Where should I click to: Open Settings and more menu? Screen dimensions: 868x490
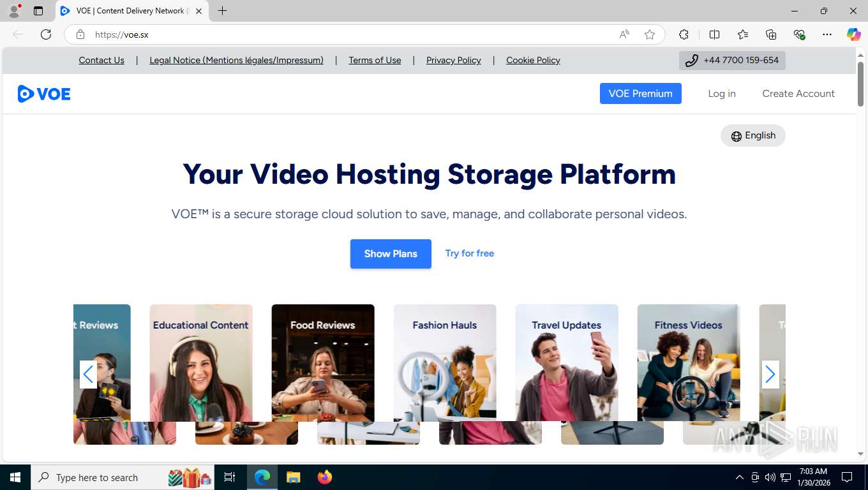click(827, 34)
